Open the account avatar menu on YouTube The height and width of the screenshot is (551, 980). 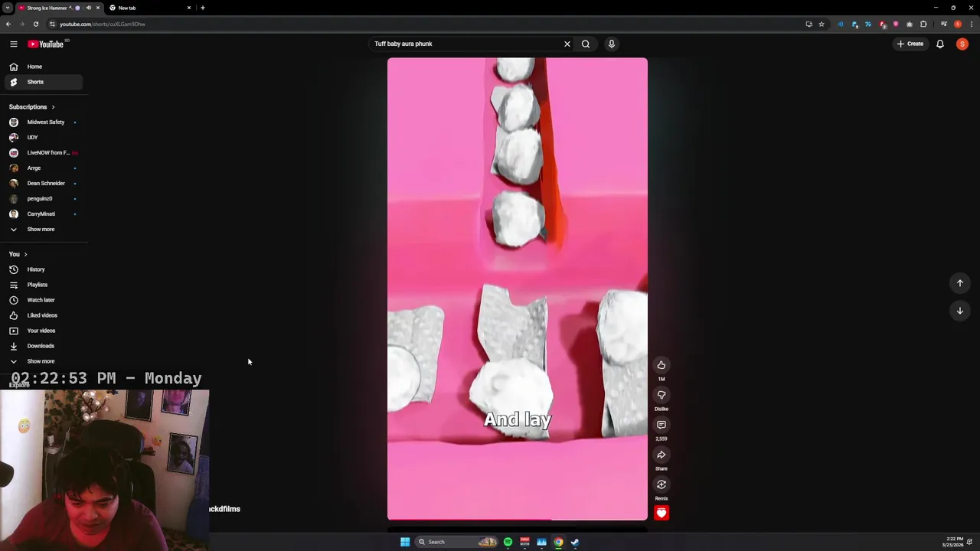962,44
